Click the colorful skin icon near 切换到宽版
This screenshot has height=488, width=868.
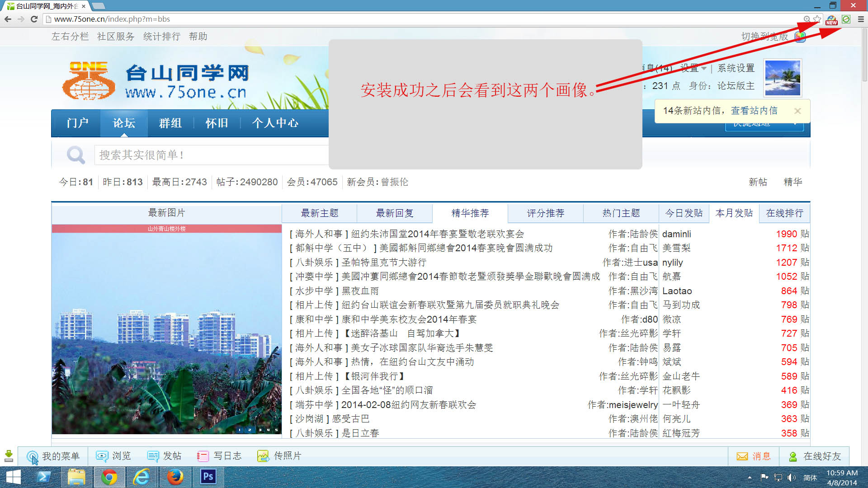point(800,37)
